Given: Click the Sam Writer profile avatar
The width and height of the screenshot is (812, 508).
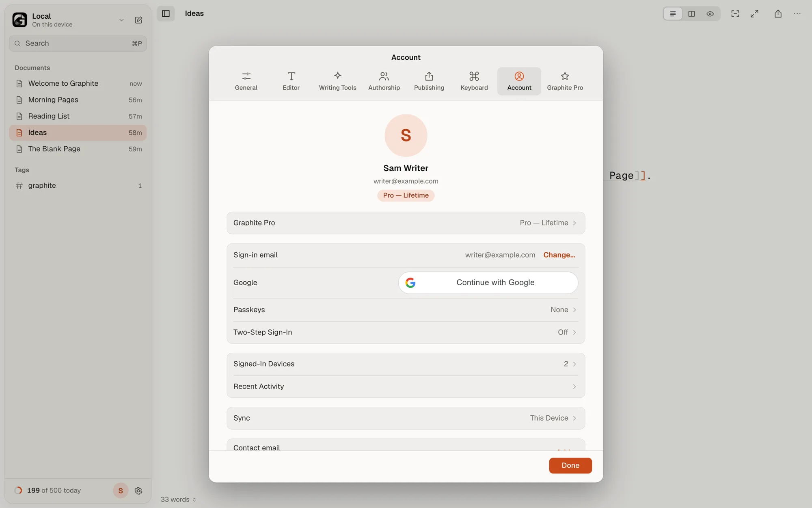Looking at the screenshot, I should coord(406,135).
